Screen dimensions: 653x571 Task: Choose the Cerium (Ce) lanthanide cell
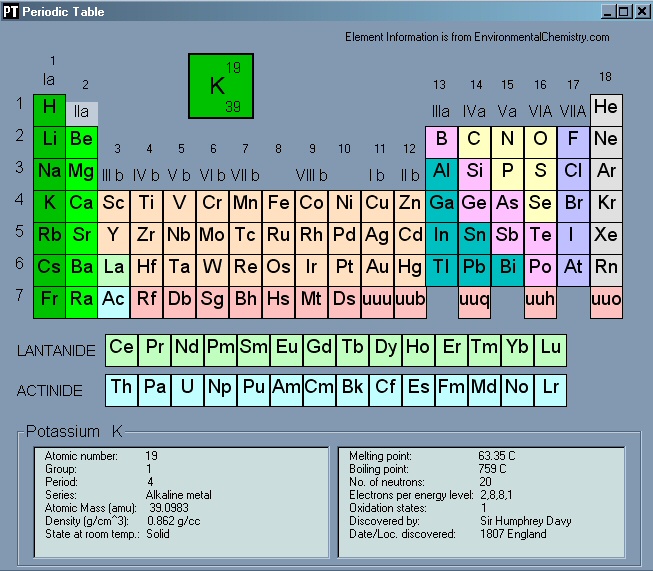click(x=121, y=348)
